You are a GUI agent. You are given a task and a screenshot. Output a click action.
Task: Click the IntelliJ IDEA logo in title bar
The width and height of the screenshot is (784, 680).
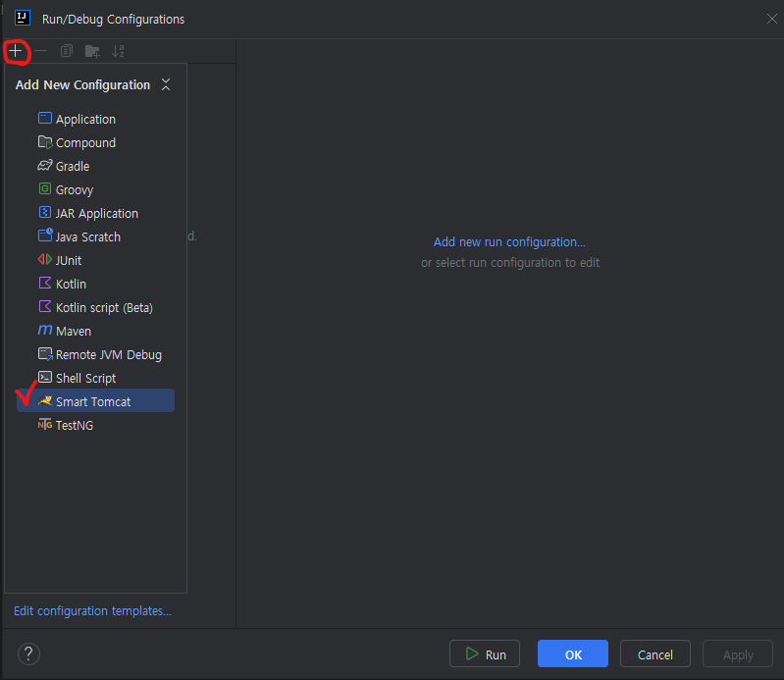(23, 19)
